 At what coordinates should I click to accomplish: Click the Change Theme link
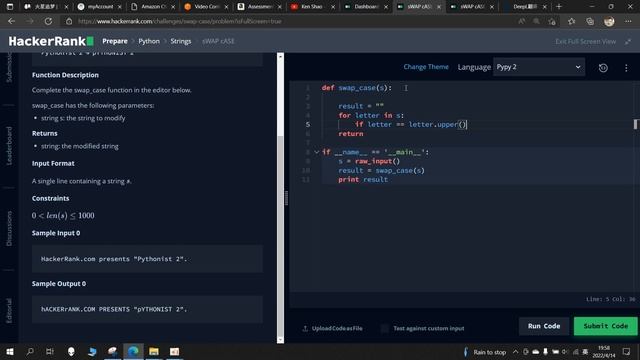pyautogui.click(x=426, y=67)
